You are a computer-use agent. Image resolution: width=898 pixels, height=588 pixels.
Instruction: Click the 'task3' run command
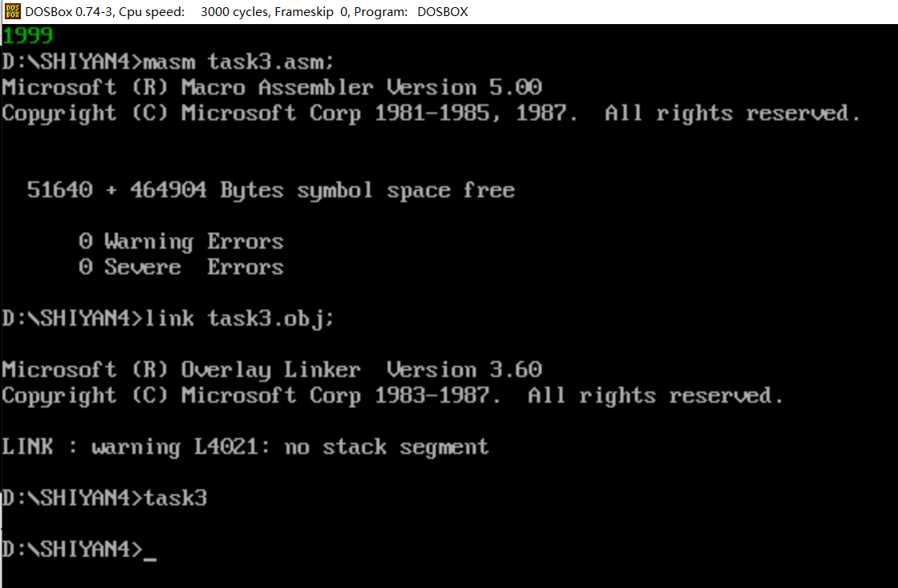point(175,498)
